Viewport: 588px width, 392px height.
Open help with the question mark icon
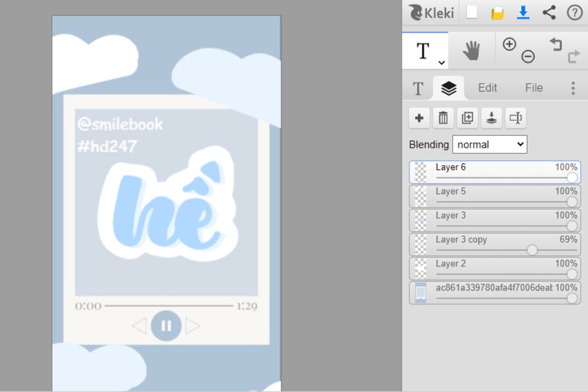[574, 13]
